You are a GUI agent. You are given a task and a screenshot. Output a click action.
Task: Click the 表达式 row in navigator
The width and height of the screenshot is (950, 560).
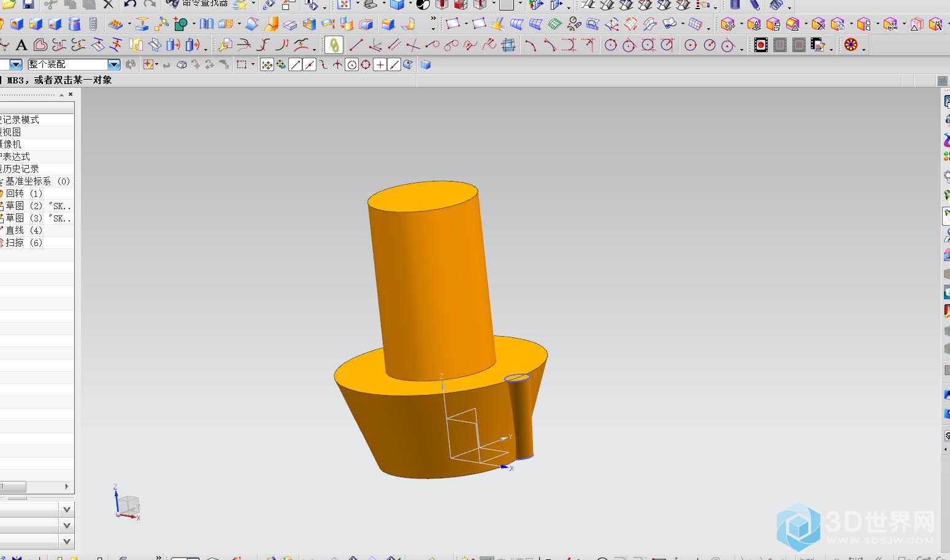point(37,156)
